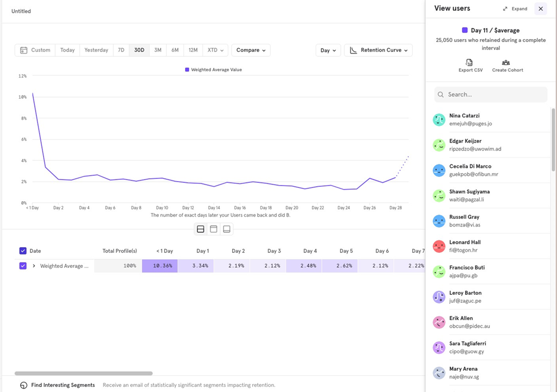The width and height of the screenshot is (557, 392).
Task: Uncheck the Weighted Average row checkbox
Action: (23, 266)
